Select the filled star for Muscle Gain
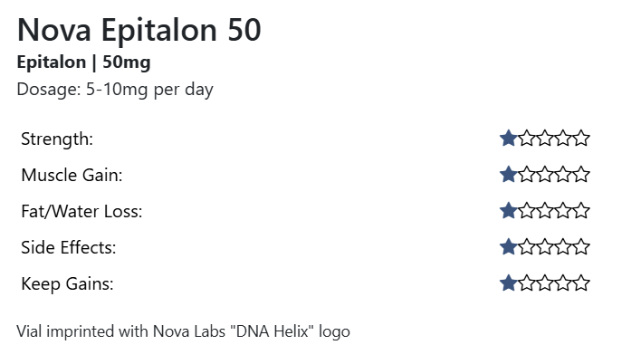641x364 pixels. pyautogui.click(x=509, y=175)
